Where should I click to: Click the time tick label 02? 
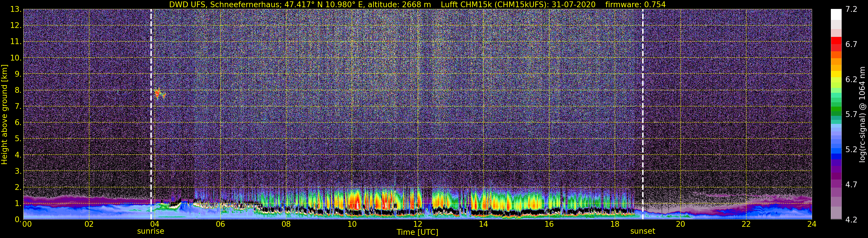[x=89, y=224]
